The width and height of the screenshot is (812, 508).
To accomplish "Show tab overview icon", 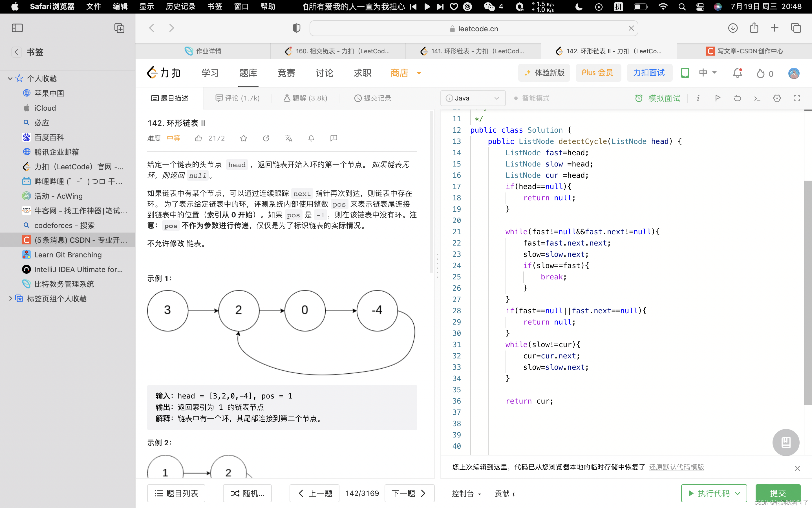I will tap(796, 28).
